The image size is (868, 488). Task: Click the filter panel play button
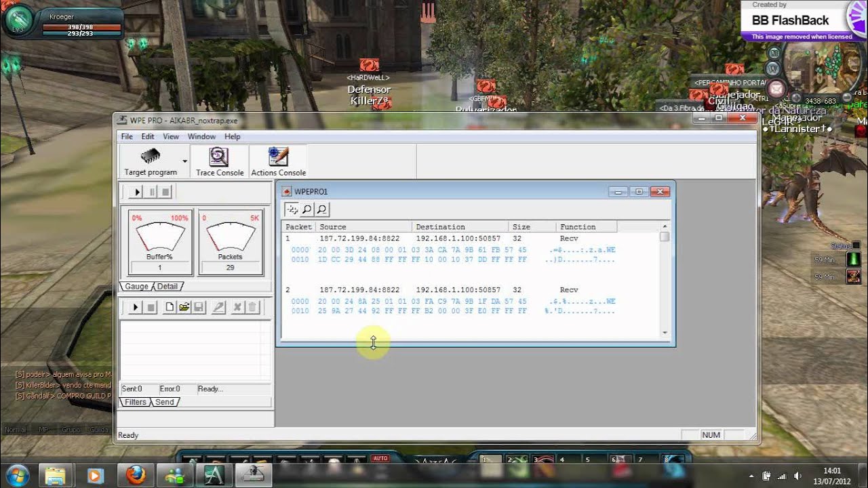pyautogui.click(x=135, y=307)
